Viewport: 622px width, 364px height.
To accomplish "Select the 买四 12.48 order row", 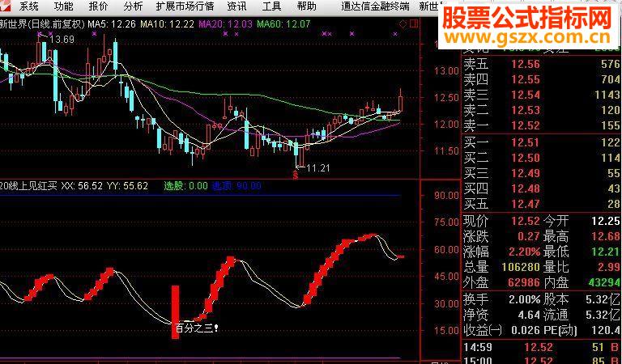I will tap(542, 188).
